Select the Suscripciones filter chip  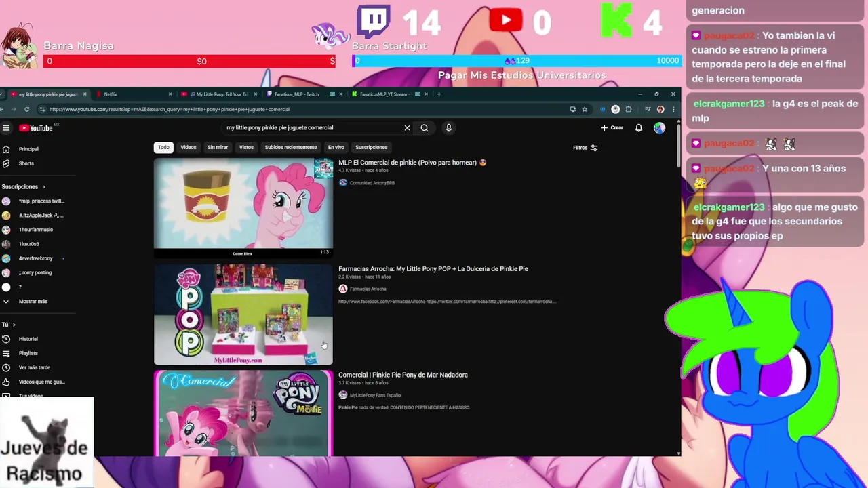point(372,148)
